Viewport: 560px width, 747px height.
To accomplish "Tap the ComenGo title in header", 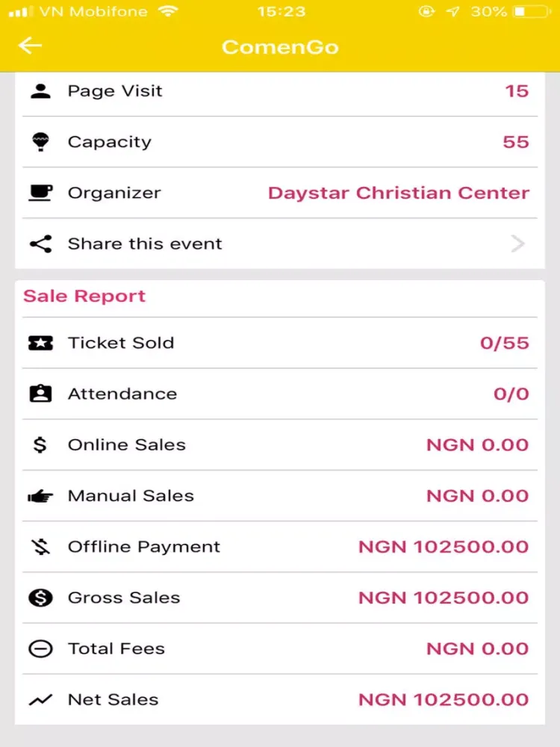I will [280, 46].
